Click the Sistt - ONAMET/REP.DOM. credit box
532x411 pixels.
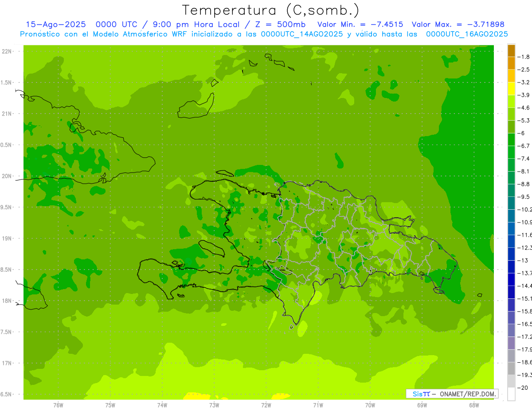pyautogui.click(x=452, y=394)
